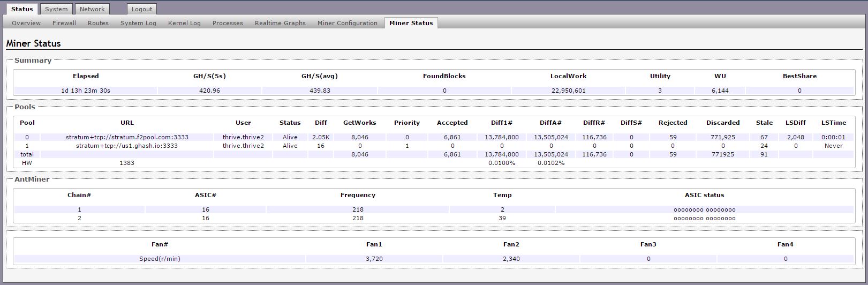Select pool 0 GetWorks value 8,046

pyautogui.click(x=359, y=137)
